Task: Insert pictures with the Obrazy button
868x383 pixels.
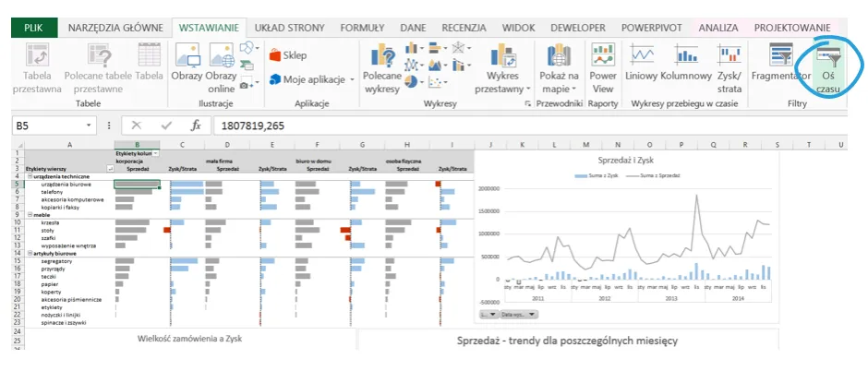Action: (x=187, y=62)
